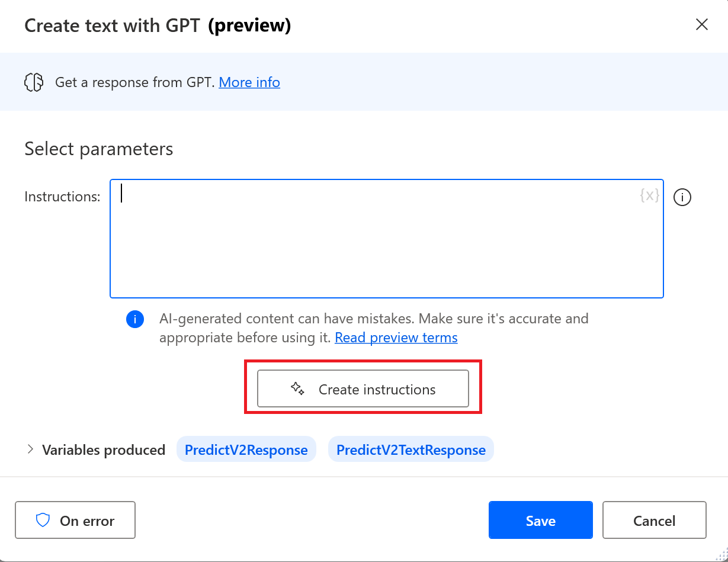
Task: Click the shield icon on the On error button
Action: click(x=43, y=519)
